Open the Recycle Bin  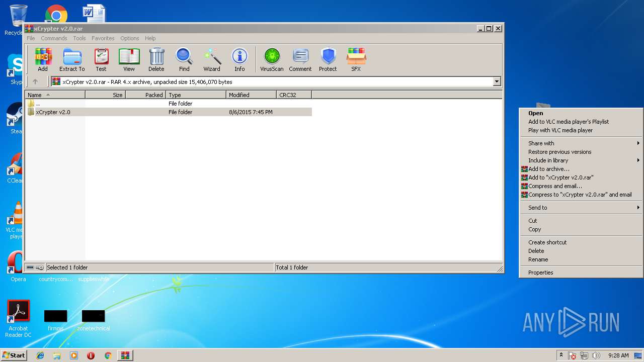[15, 20]
